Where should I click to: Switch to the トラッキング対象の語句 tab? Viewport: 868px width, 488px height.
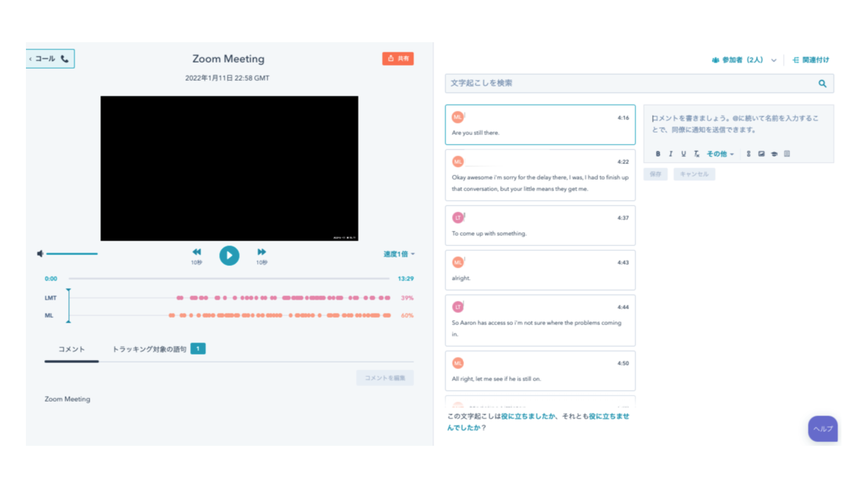point(150,349)
